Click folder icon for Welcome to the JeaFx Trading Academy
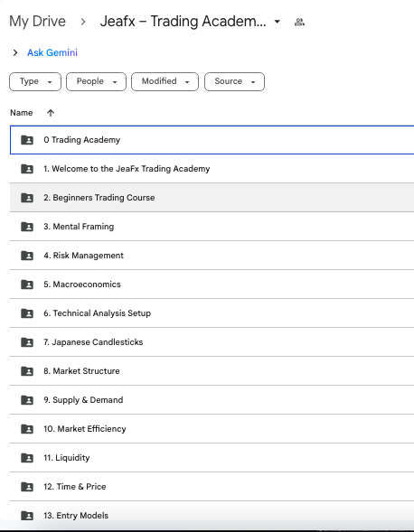The width and height of the screenshot is (414, 532). pos(27,169)
